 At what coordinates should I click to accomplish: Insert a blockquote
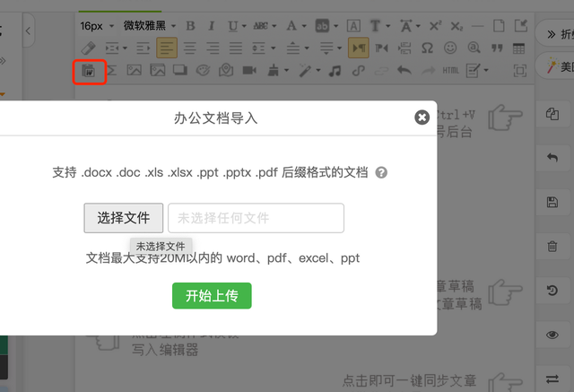[x=497, y=48]
